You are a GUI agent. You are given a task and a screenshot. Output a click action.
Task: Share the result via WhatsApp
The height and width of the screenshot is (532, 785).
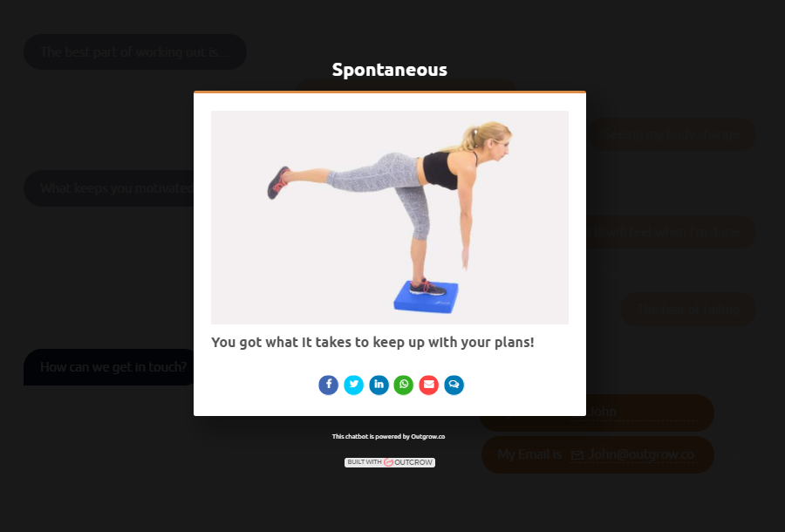404,385
